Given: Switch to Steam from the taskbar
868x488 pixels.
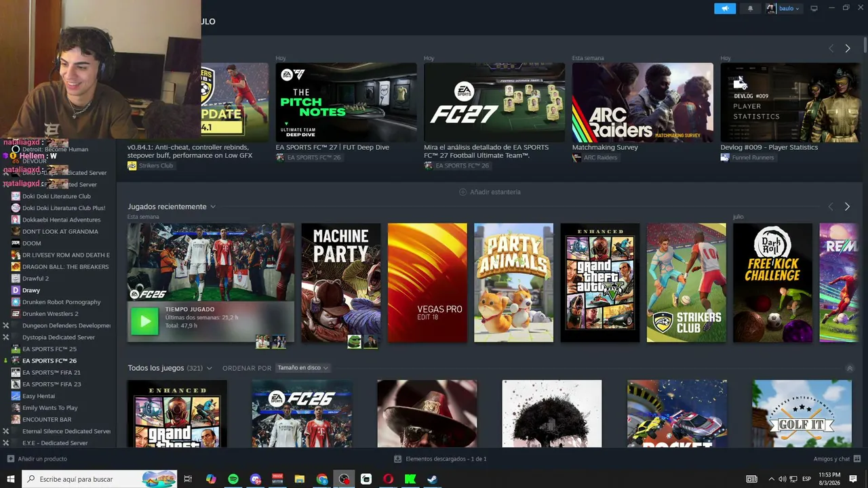Looking at the screenshot, I should 432,479.
